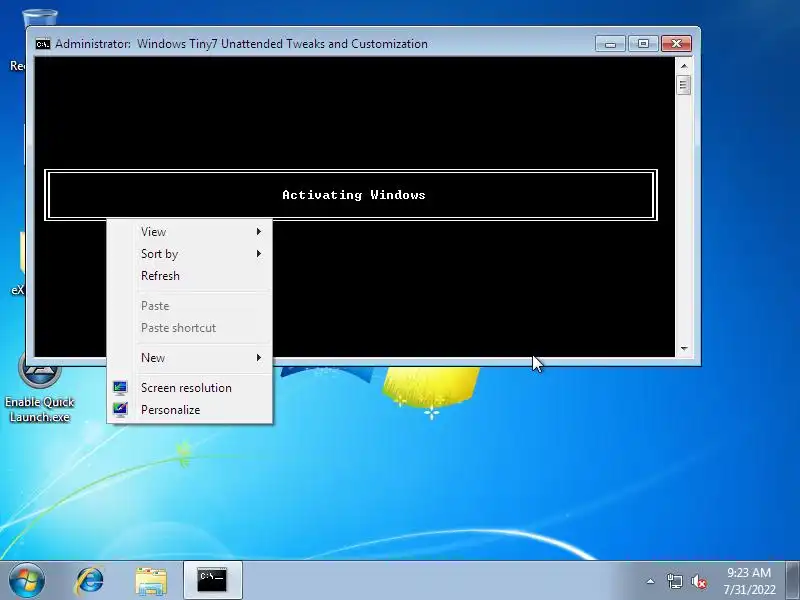The width and height of the screenshot is (800, 600).
Task: Close the Tiny7 Tweaks console window
Action: pos(676,44)
